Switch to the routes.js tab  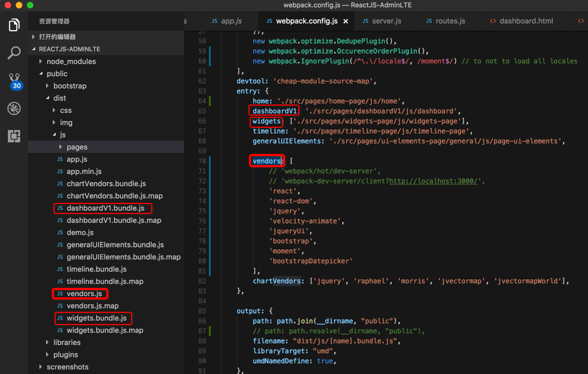[450, 21]
